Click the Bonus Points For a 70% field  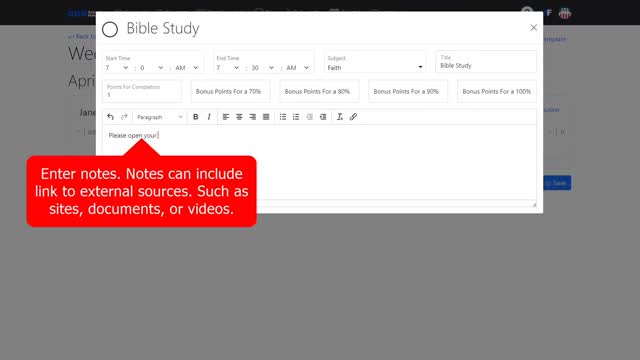coord(230,91)
